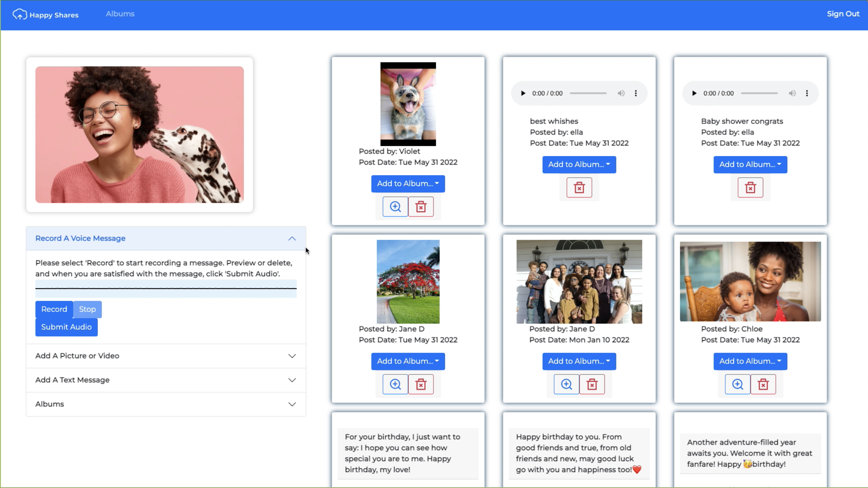
Task: Click Sign Out in the header
Action: 843,14
